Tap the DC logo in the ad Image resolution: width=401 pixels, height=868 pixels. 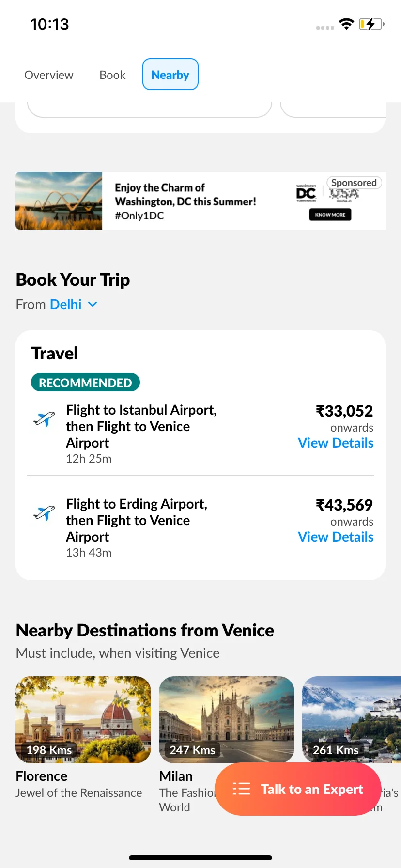306,193
